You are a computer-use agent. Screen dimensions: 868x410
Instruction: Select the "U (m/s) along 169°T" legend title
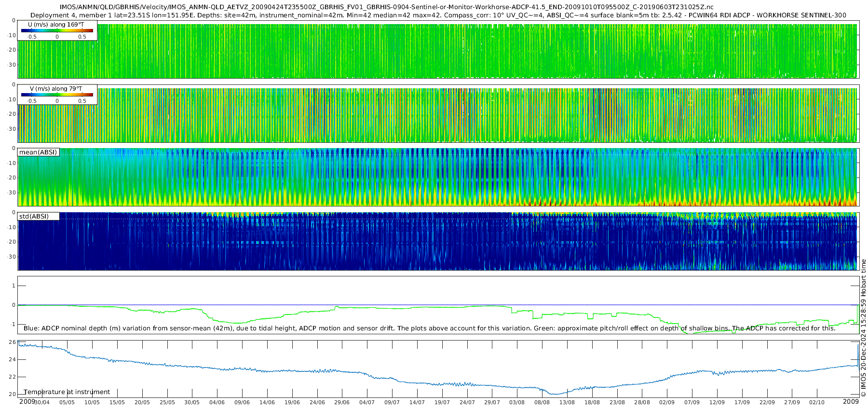[56, 25]
